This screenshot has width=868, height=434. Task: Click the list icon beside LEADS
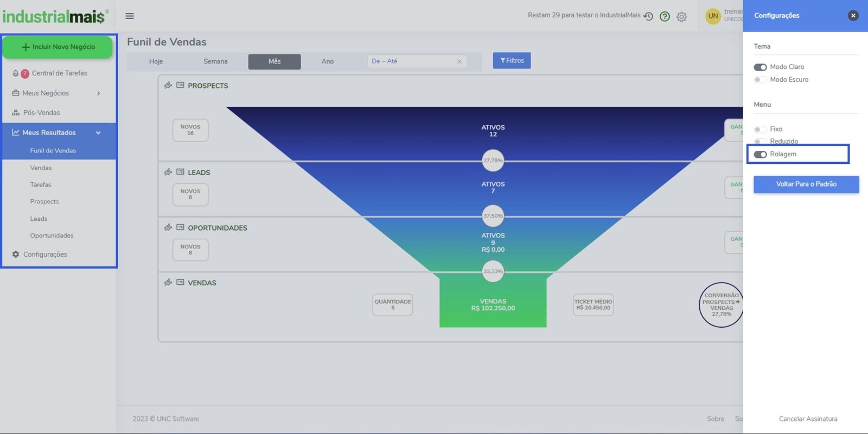[x=180, y=172]
